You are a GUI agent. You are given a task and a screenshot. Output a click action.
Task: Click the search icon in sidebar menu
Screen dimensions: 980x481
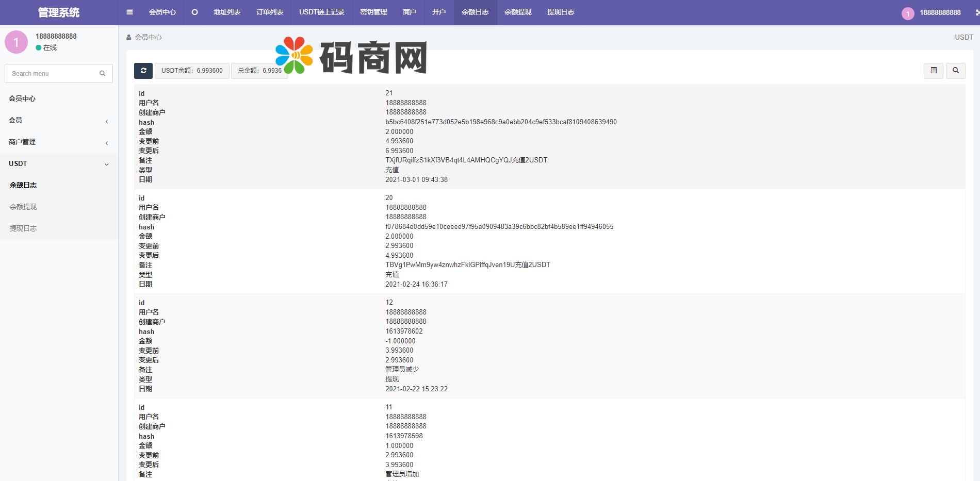[x=103, y=74]
